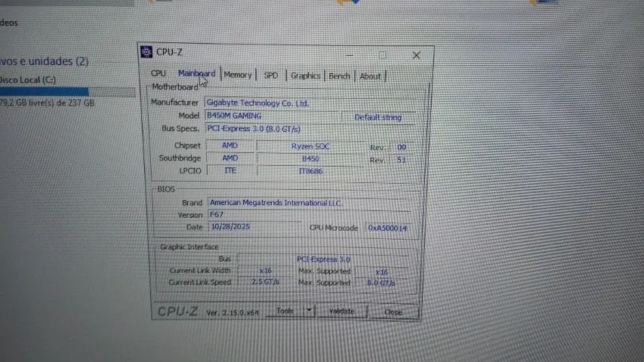Click the IT8686 LPCIO value
Viewport: 644px width, 362px height.
click(310, 171)
